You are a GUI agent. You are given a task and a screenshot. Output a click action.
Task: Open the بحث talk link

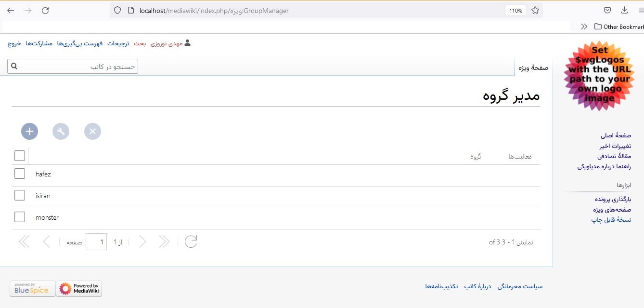coord(140,43)
